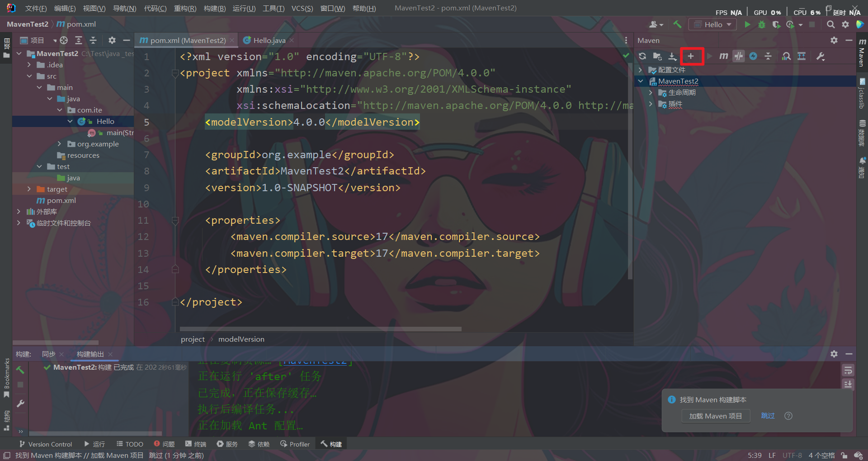Collapse MavenTest2 project root node
The height and width of the screenshot is (461, 868).
pyautogui.click(x=19, y=53)
